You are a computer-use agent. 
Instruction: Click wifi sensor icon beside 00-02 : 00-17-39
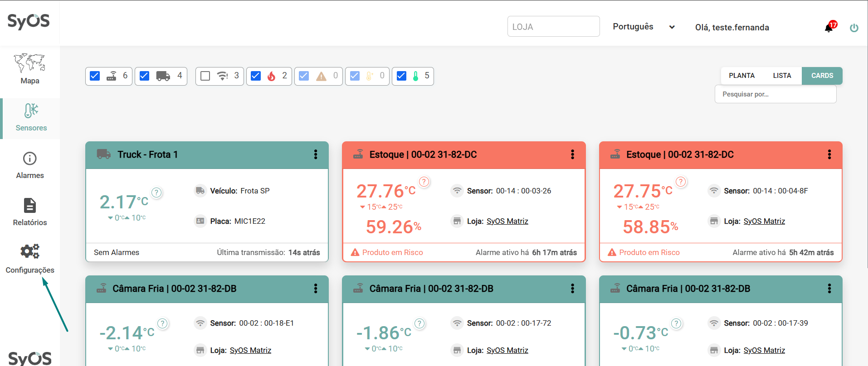tap(714, 323)
